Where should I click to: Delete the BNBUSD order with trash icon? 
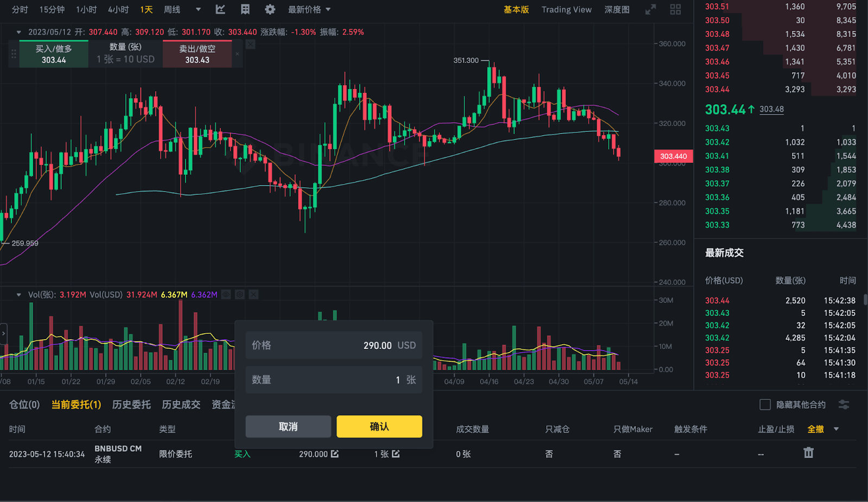[x=808, y=453]
